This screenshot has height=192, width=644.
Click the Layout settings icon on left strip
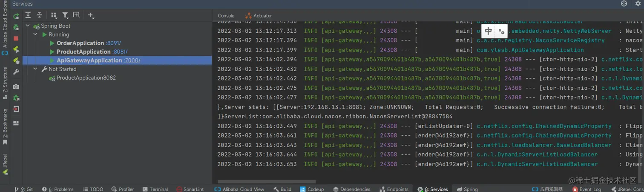(x=16, y=123)
